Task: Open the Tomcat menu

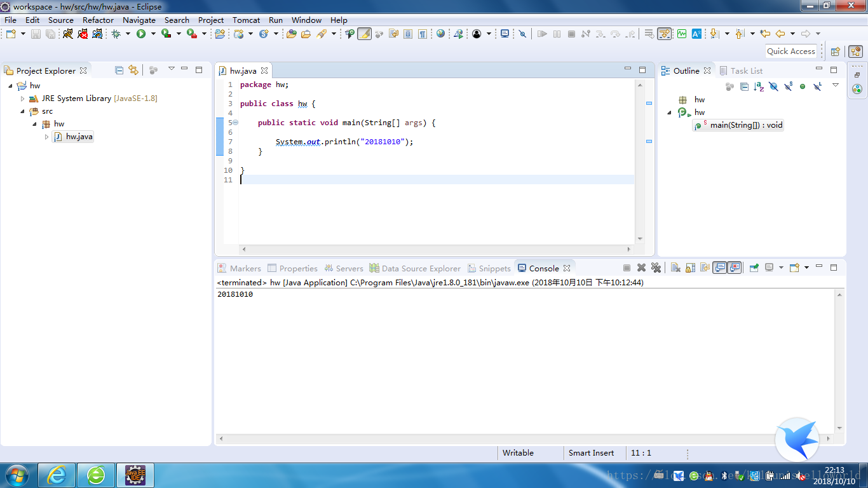Action: [x=246, y=20]
